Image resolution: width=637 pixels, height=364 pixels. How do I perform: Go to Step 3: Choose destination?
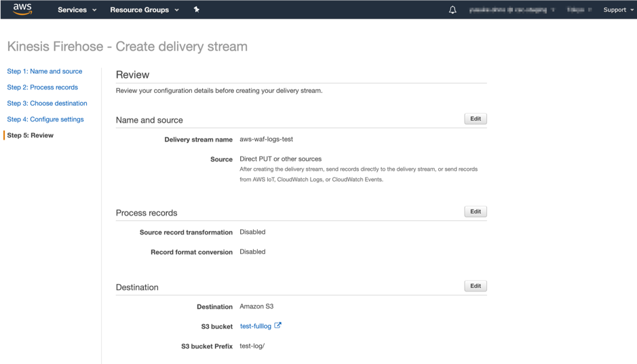(47, 103)
